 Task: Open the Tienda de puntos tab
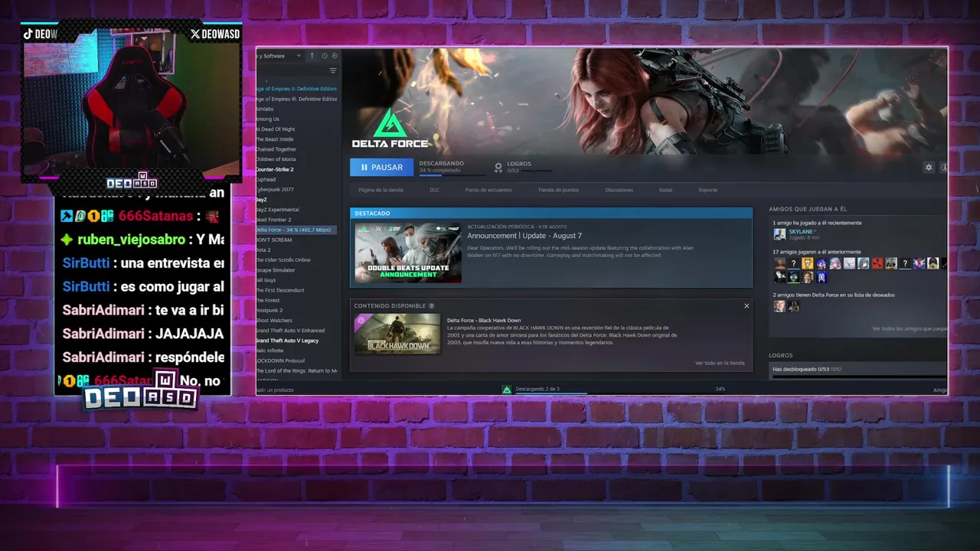pyautogui.click(x=558, y=190)
